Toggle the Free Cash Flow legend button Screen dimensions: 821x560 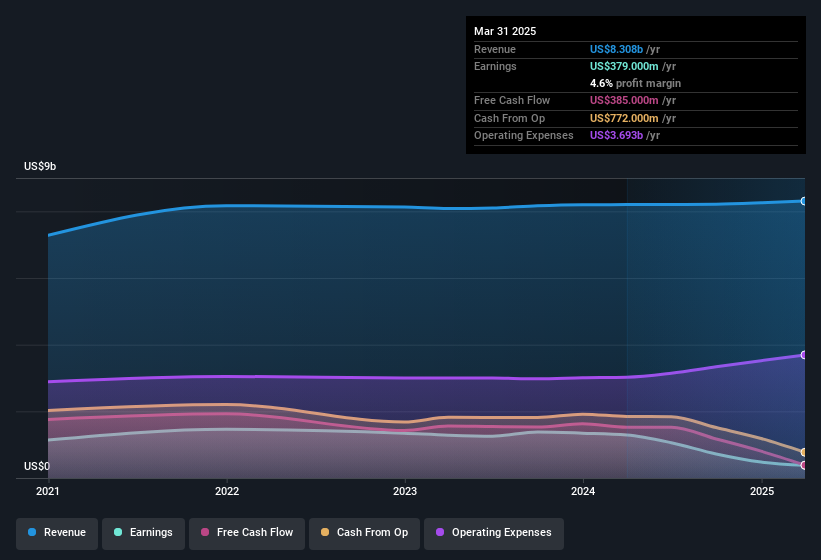pos(247,533)
